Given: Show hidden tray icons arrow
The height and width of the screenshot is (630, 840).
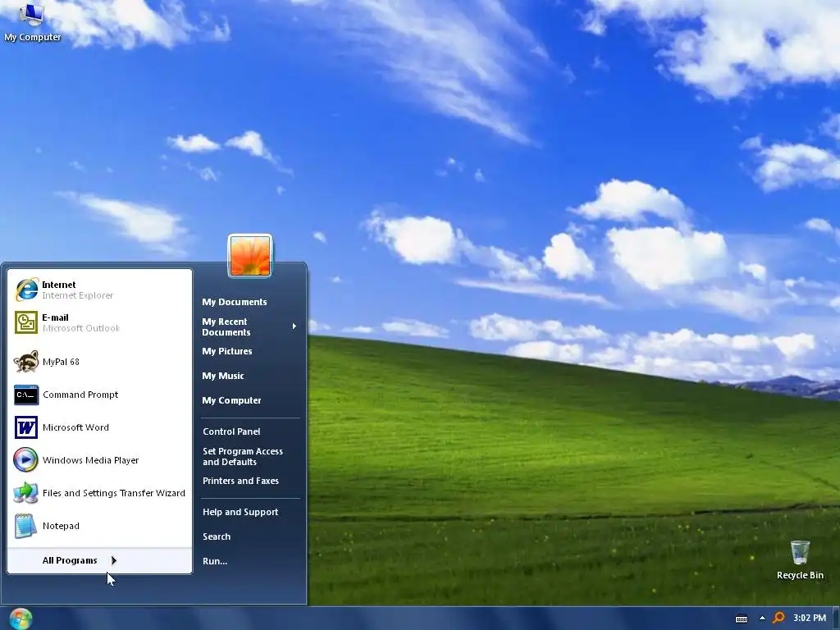Looking at the screenshot, I should point(762,619).
